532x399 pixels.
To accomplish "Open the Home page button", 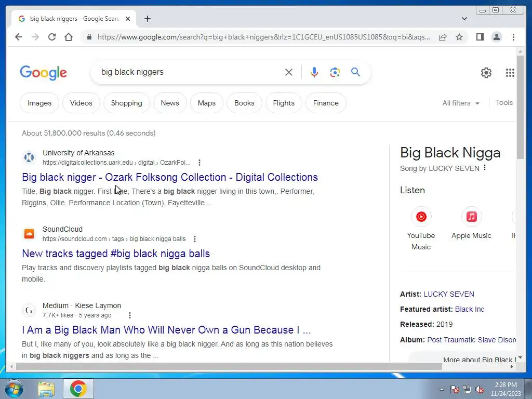I will [x=69, y=37].
